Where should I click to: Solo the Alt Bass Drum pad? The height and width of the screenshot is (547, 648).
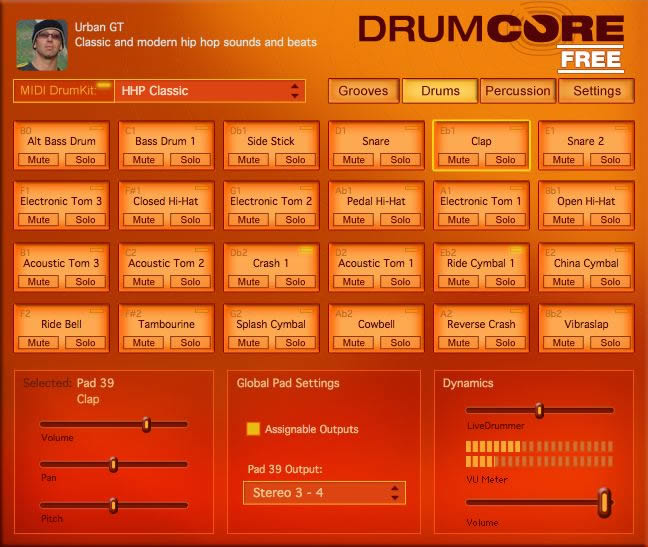pyautogui.click(x=85, y=160)
